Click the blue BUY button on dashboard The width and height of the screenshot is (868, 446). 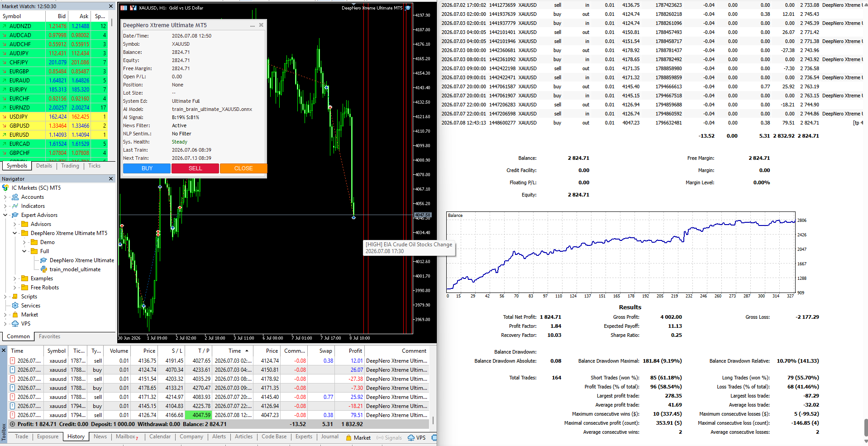click(147, 168)
